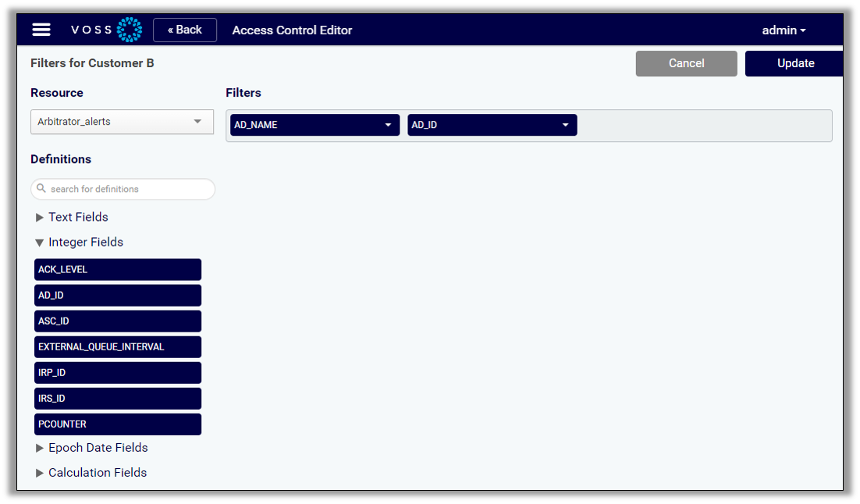Click the search for definitions field
The width and height of the screenshot is (860, 504).
click(x=129, y=189)
